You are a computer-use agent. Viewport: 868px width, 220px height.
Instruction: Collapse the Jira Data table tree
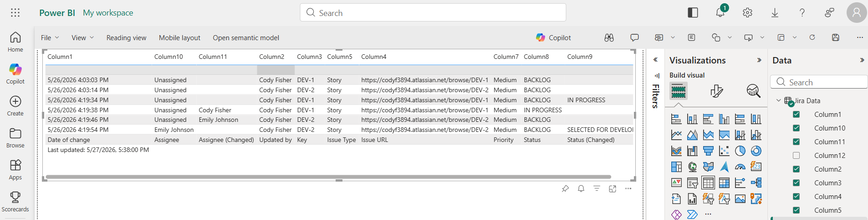(x=778, y=100)
